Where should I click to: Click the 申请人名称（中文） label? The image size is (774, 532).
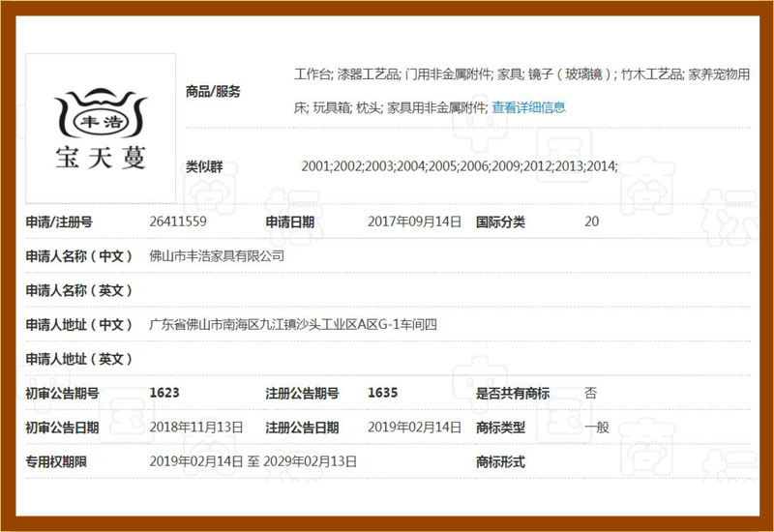coord(79,256)
